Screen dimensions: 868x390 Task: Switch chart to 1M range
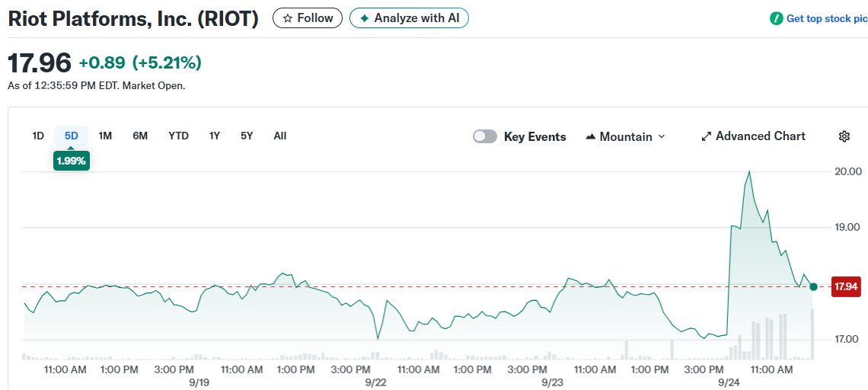pyautogui.click(x=105, y=136)
